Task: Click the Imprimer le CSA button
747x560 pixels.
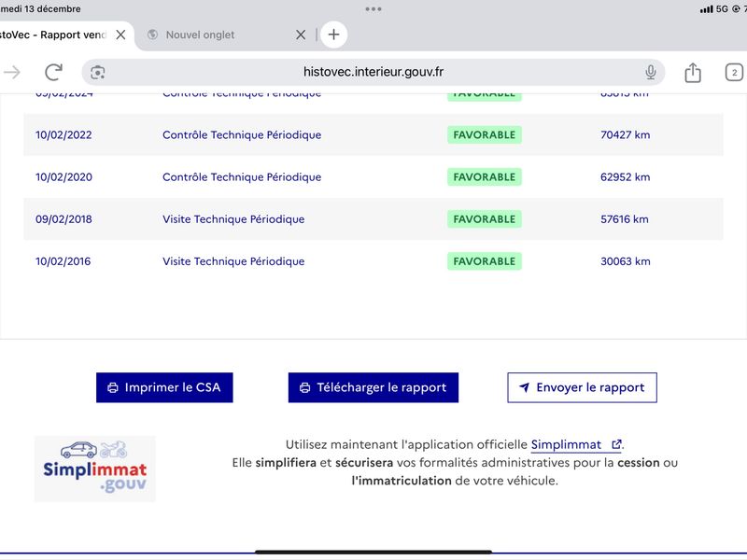Action: click(x=164, y=387)
